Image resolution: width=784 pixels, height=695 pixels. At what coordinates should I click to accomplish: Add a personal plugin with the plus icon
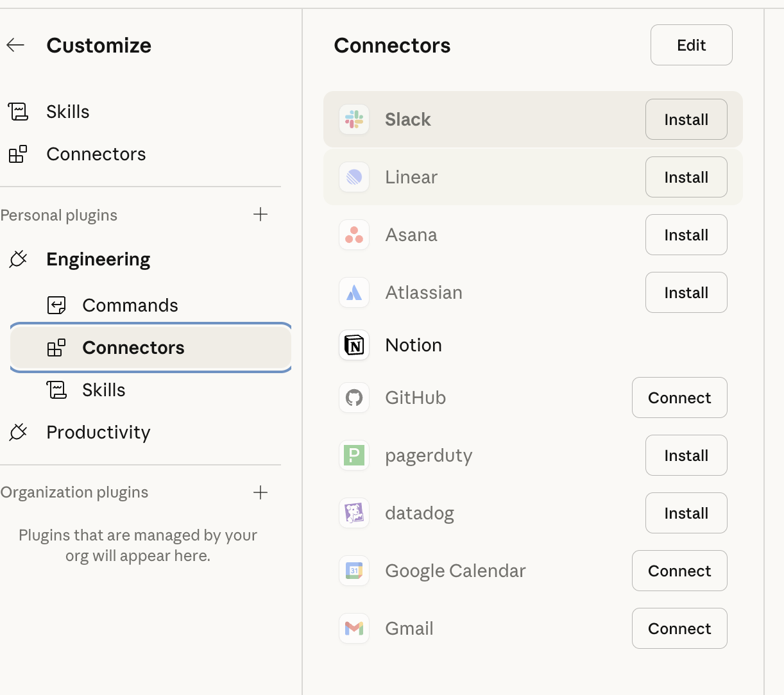click(260, 214)
